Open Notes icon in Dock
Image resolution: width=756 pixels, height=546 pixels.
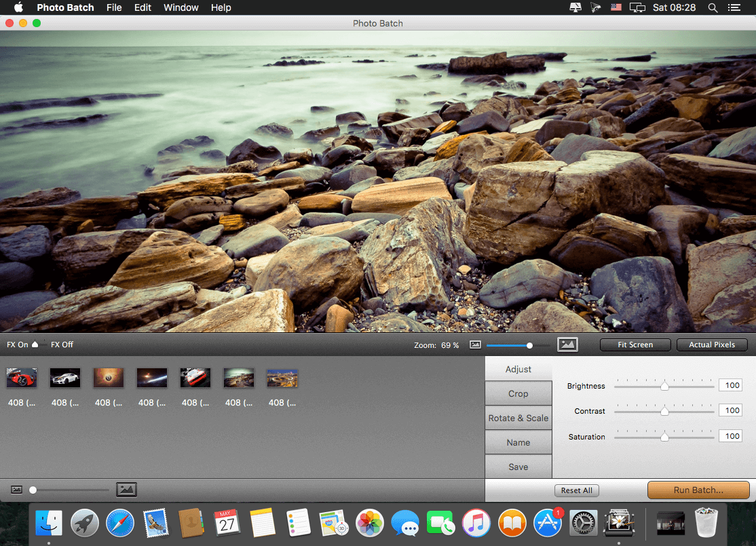[263, 523]
